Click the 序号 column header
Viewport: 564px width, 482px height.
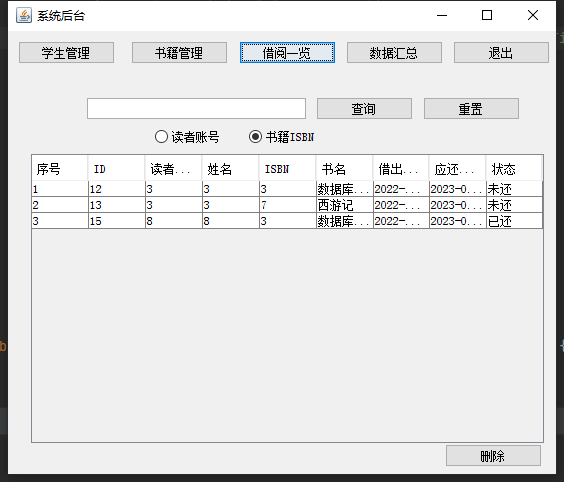point(60,168)
